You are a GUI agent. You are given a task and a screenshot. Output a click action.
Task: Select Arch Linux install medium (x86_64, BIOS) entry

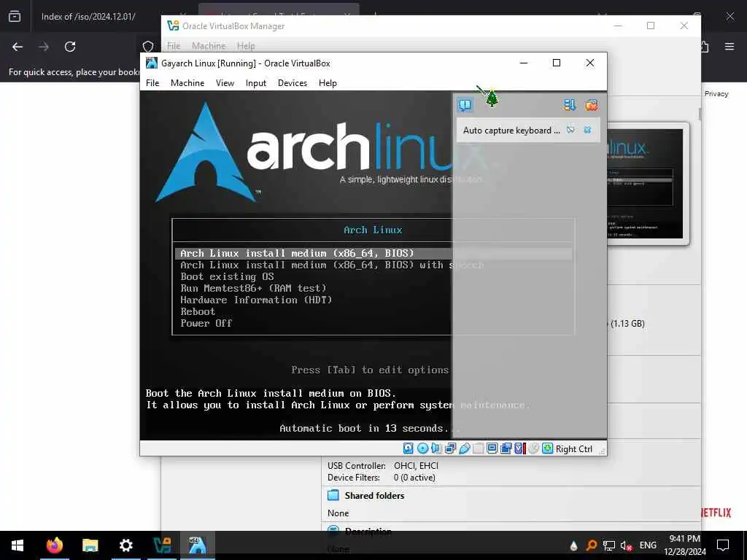[373, 253]
